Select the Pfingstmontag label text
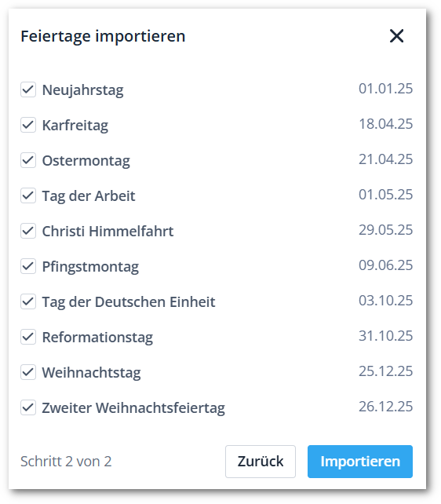 tap(90, 267)
